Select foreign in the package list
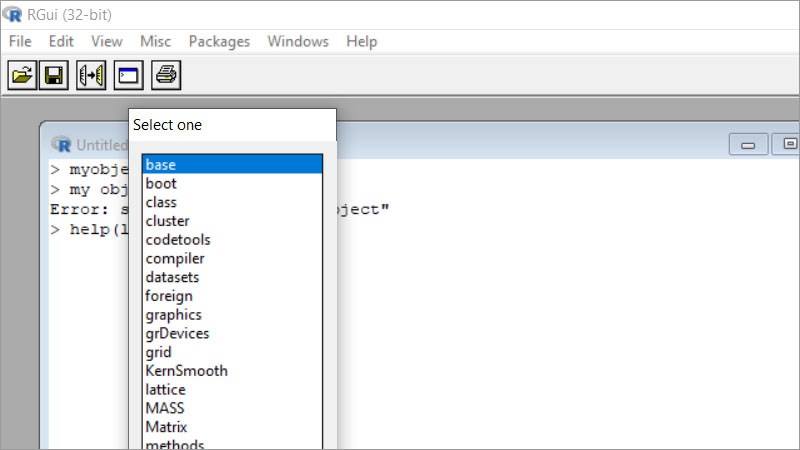Screen dimensions: 800x450 pos(232,296)
